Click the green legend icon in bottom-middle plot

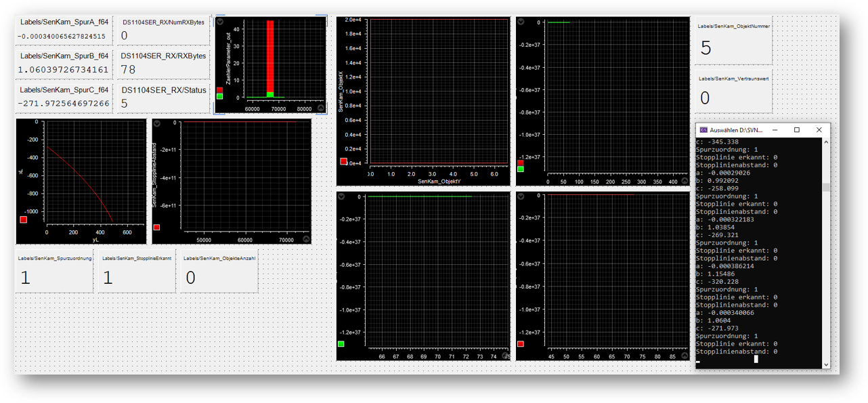point(341,344)
